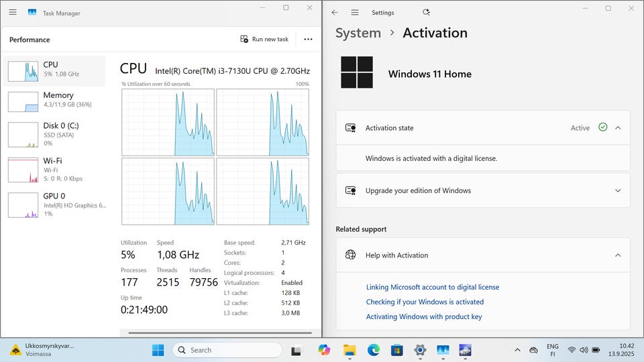Click the L3 cache 3,0 MB value
This screenshot has width=644, height=362.
point(290,313)
